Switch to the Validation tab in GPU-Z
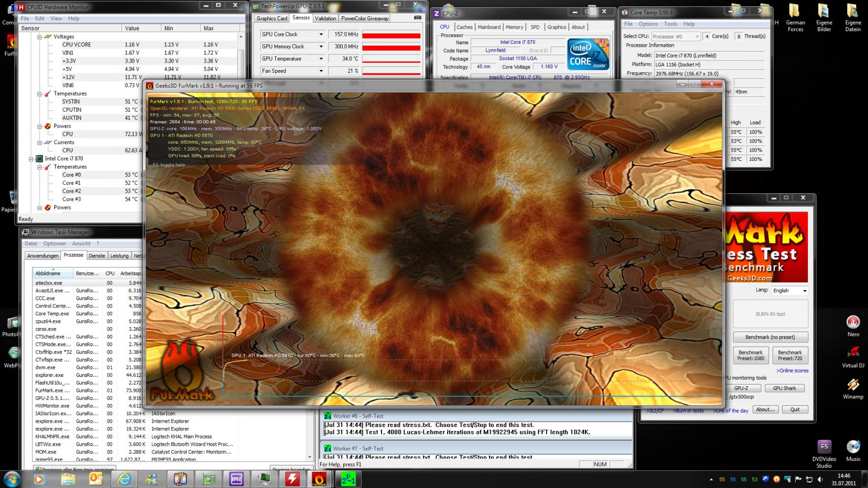This screenshot has height=488, width=868. (325, 18)
